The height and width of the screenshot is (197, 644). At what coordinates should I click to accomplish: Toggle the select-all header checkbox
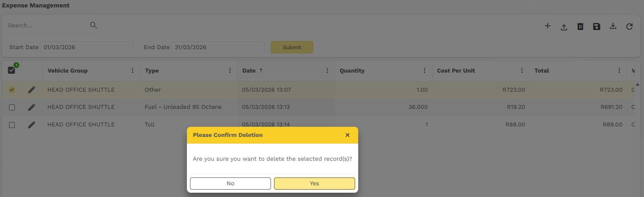click(x=12, y=70)
